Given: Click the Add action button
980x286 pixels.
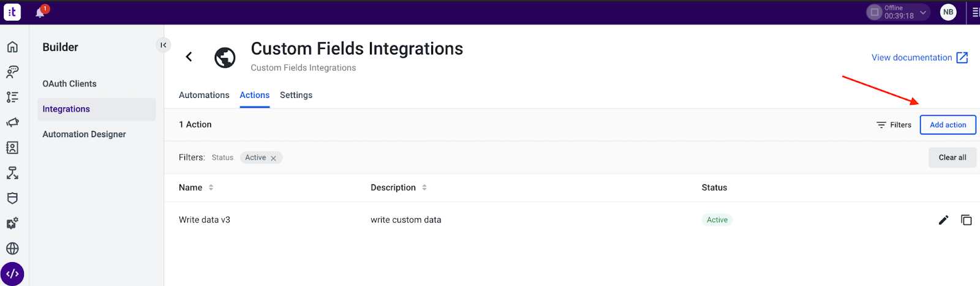Looking at the screenshot, I should (948, 125).
